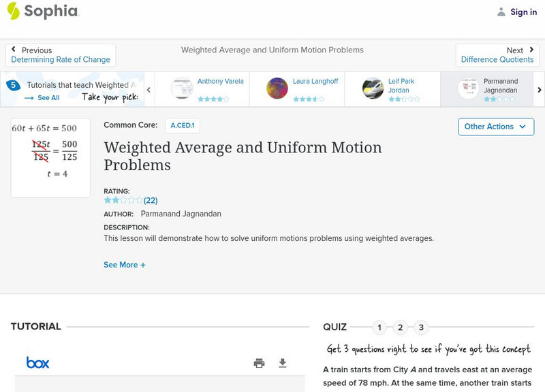Download the tutorial with the download arrow icon
The height and width of the screenshot is (392, 545).
283,363
